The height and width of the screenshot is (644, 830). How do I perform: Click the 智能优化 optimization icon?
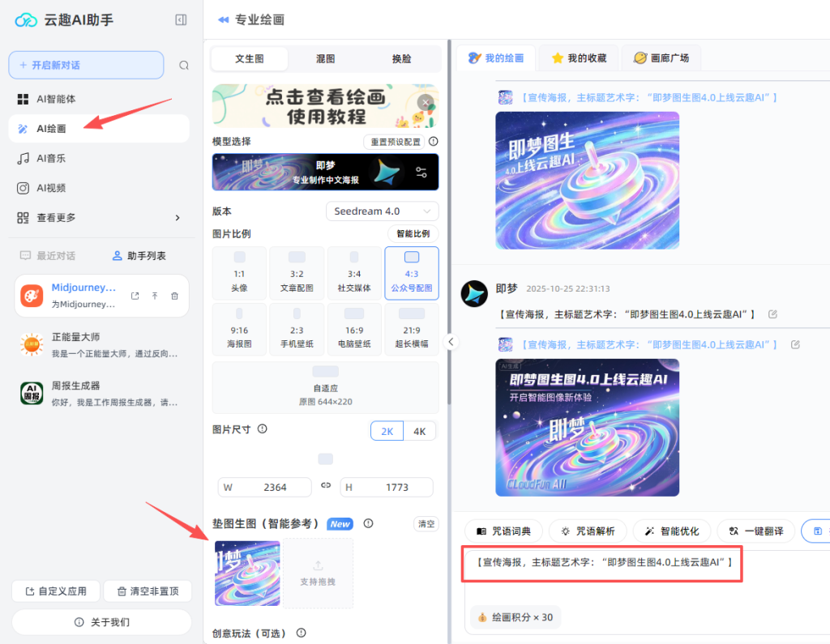pyautogui.click(x=672, y=531)
